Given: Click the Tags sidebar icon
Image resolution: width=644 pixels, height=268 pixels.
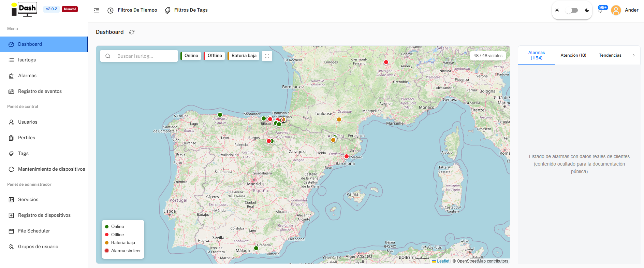Looking at the screenshot, I should [11, 154].
